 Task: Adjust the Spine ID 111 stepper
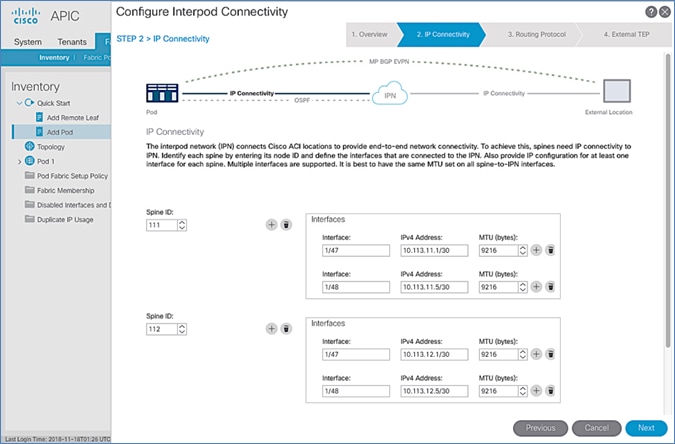pos(182,225)
